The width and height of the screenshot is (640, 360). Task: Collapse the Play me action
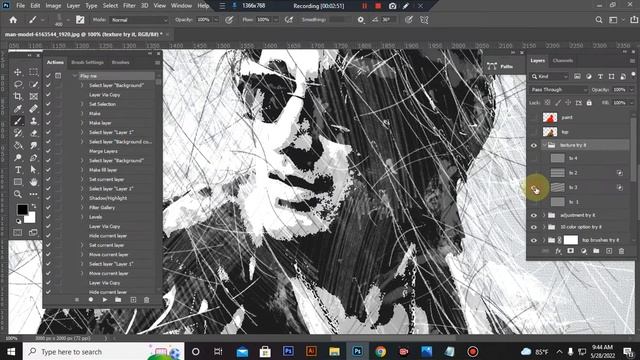[x=75, y=76]
